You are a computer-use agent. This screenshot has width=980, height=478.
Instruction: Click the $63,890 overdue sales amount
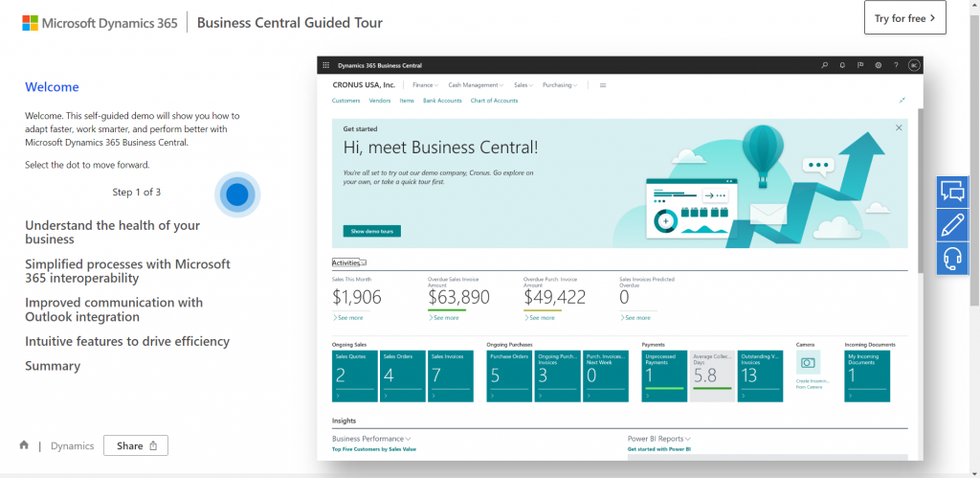pyautogui.click(x=458, y=297)
